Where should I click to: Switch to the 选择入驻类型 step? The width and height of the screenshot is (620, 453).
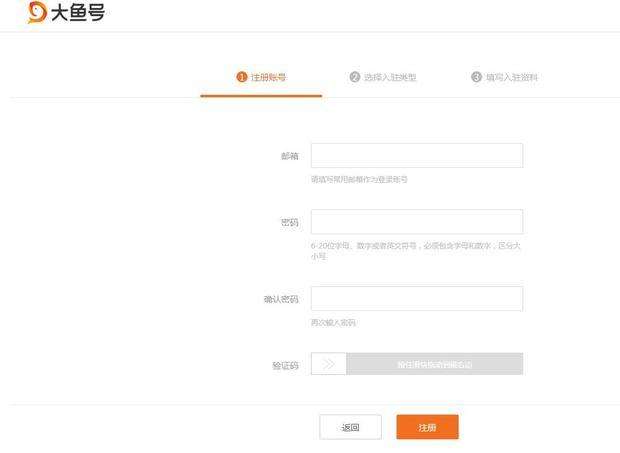(x=390, y=77)
